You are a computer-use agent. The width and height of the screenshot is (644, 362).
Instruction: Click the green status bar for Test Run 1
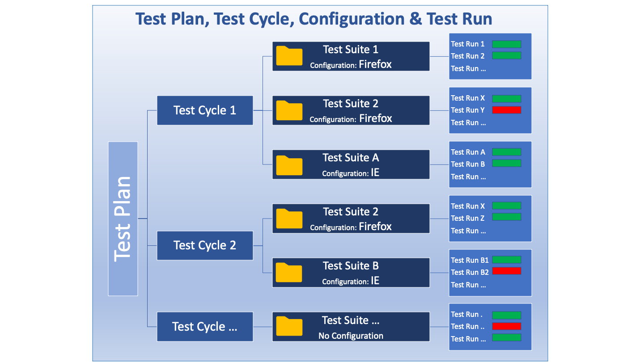[507, 44]
